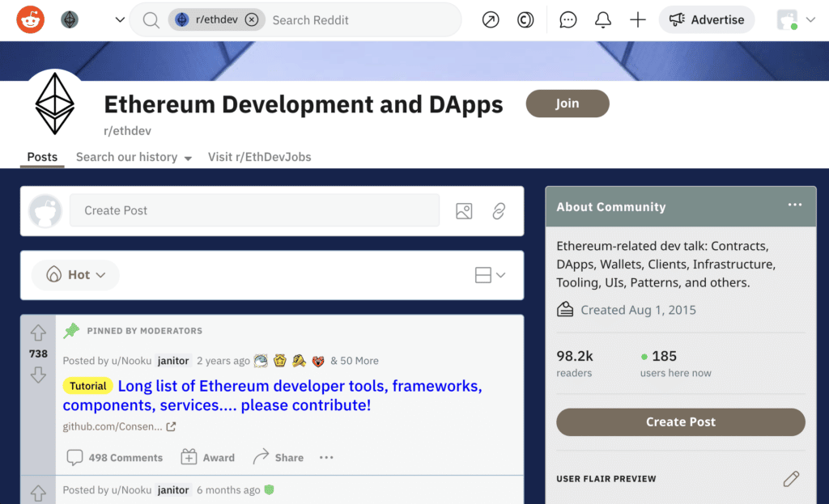Click the plus create post icon
829x504 pixels.
point(638,20)
